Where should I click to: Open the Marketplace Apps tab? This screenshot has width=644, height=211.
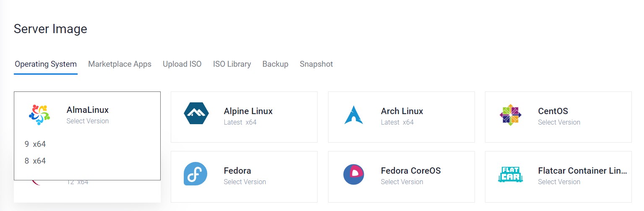tap(120, 64)
